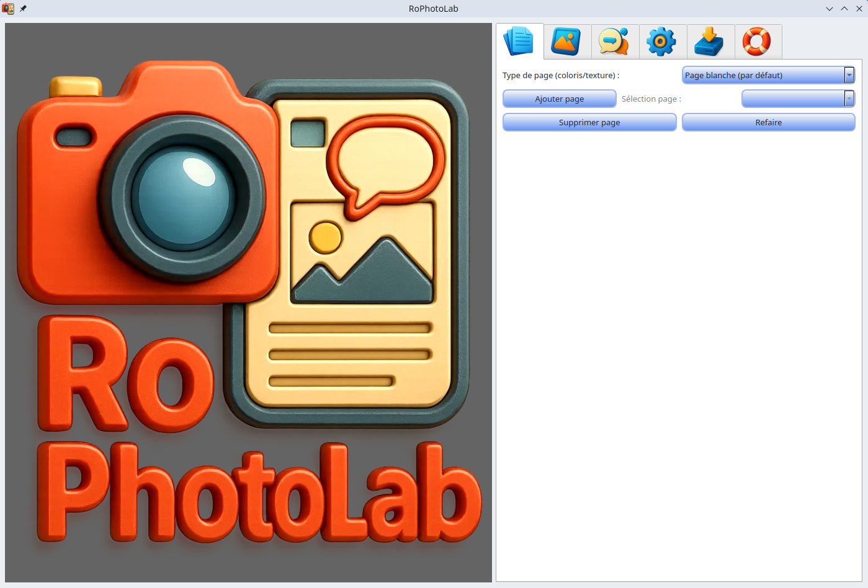868x588 pixels.
Task: Open the Pages tab with blue documents icon
Action: pyautogui.click(x=519, y=42)
